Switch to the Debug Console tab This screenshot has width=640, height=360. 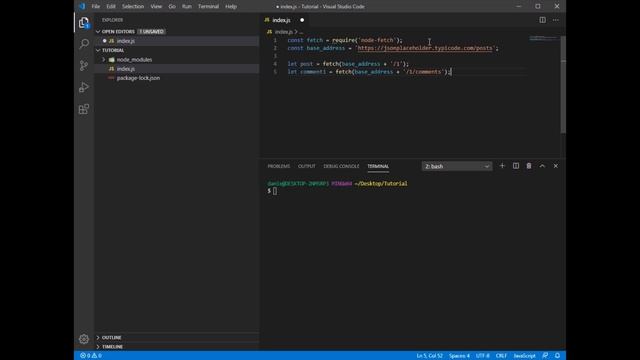341,166
